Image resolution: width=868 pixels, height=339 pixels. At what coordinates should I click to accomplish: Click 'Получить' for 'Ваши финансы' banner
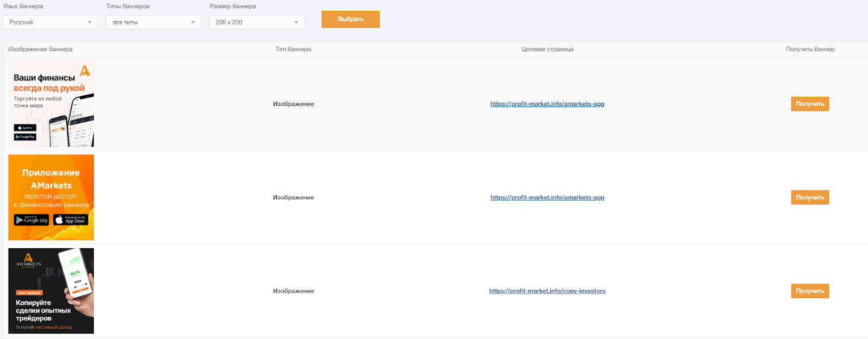click(810, 104)
